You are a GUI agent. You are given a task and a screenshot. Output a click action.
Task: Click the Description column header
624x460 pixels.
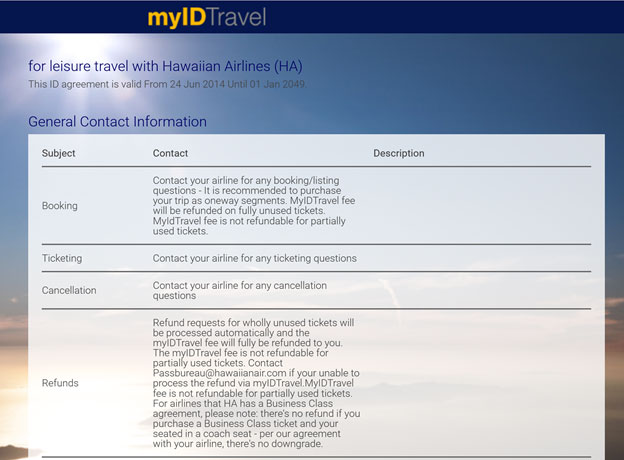398,153
